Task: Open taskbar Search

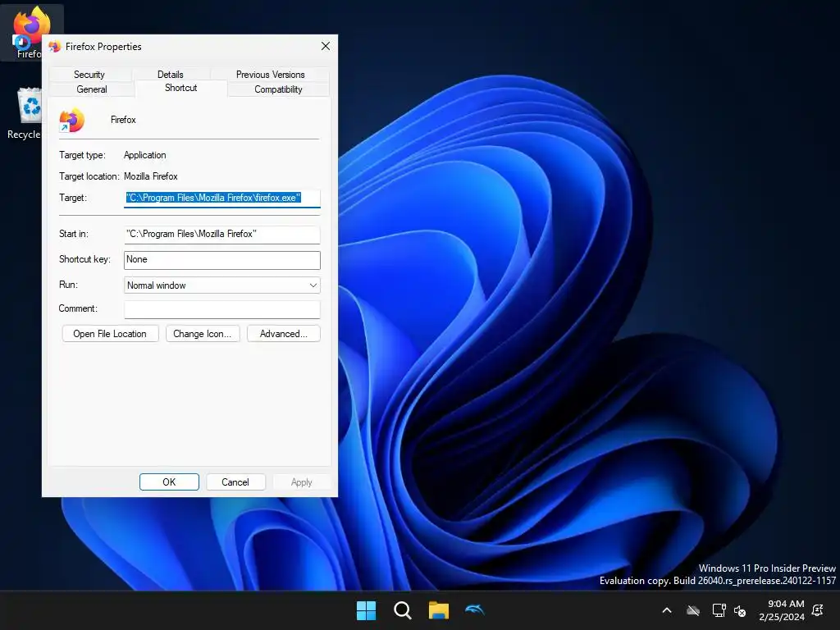Action: [402, 610]
